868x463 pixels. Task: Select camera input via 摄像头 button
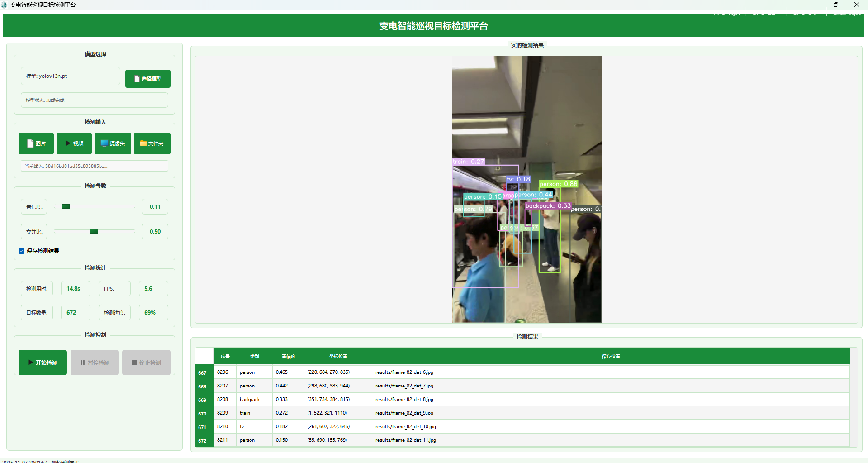(x=113, y=143)
